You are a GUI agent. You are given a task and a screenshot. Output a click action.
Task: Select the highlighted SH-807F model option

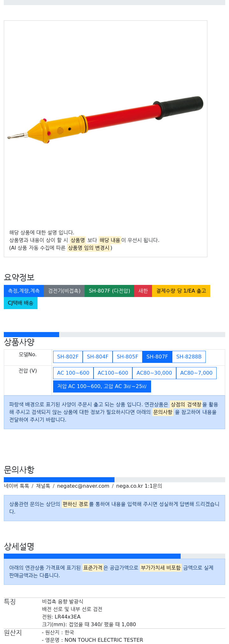[x=157, y=357]
